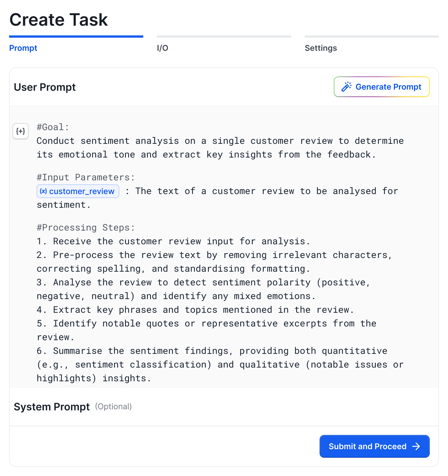Click the '#Goal:' heading line
The height and width of the screenshot is (476, 448).
(x=53, y=127)
